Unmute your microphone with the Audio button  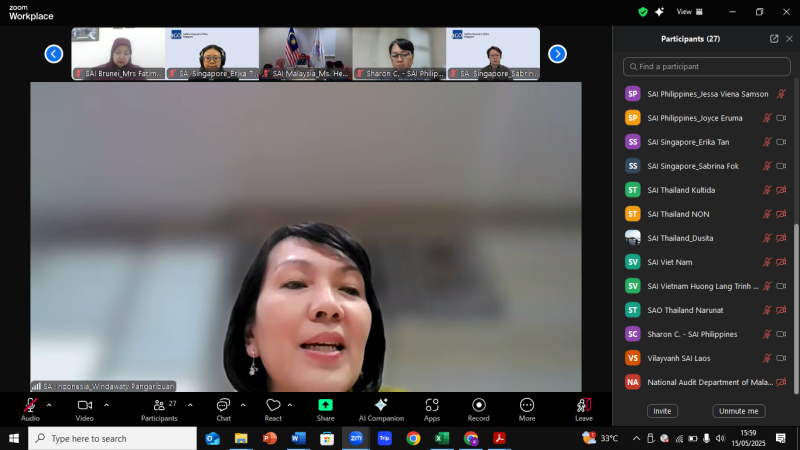click(x=30, y=408)
